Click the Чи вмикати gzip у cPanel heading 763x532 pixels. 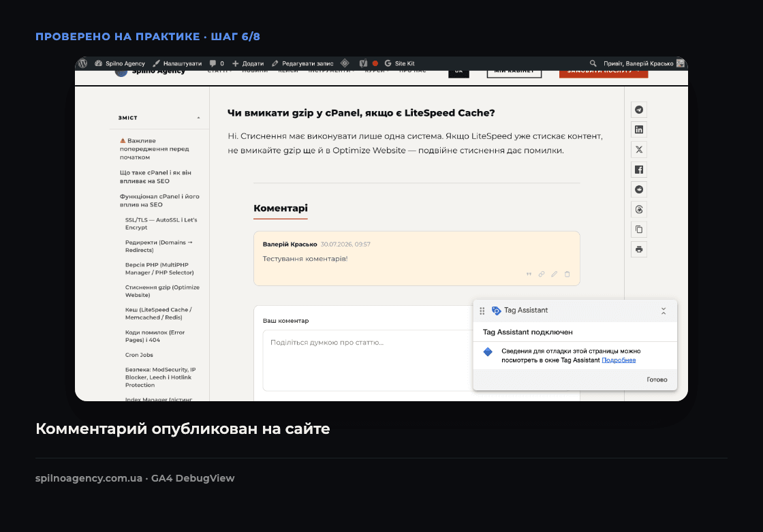[361, 113]
